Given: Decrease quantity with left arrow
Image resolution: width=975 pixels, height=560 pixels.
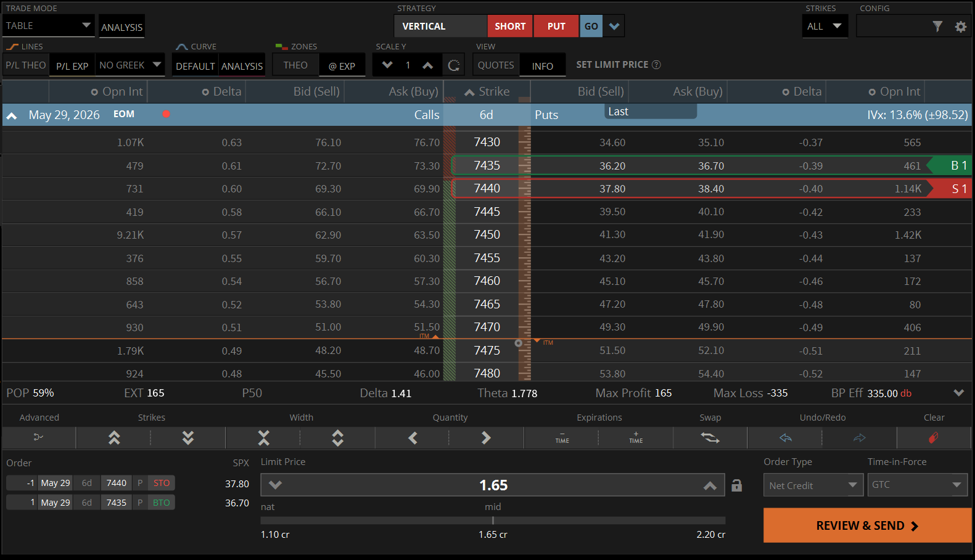Looking at the screenshot, I should [413, 438].
